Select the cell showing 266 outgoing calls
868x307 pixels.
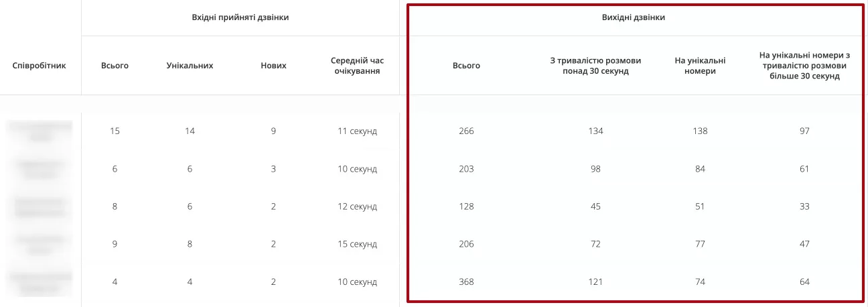[x=466, y=131]
